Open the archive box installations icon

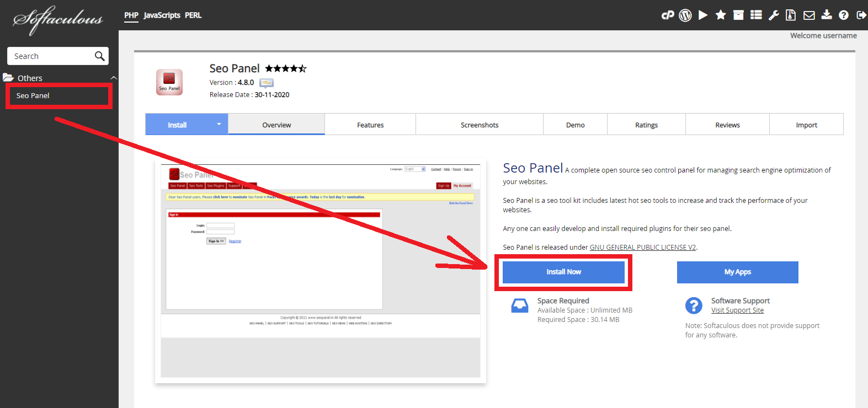click(x=738, y=15)
